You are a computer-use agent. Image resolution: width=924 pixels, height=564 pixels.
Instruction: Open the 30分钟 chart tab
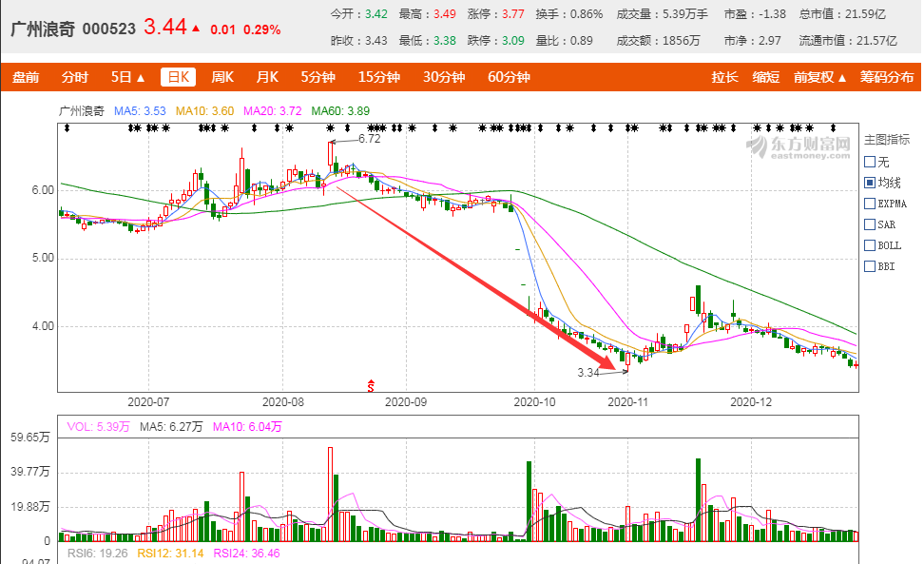click(444, 77)
